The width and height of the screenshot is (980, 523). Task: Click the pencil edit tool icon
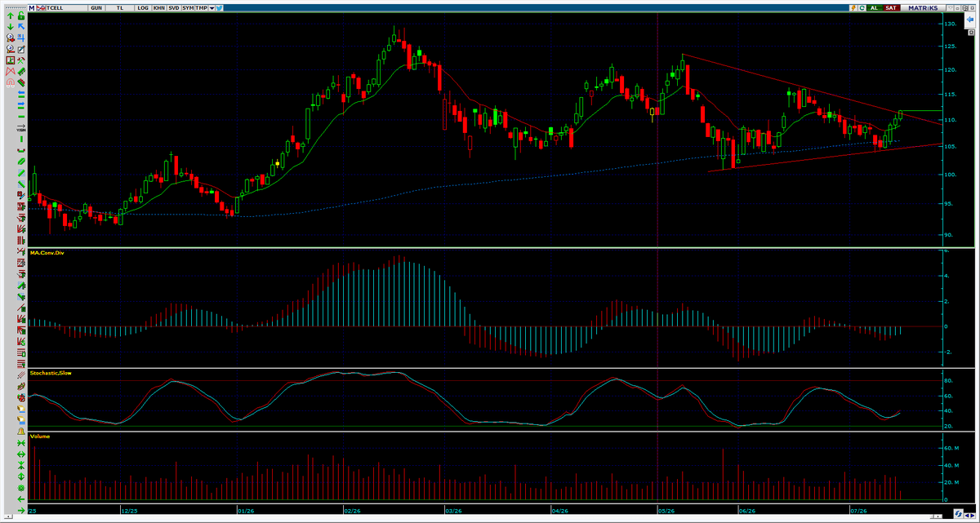[x=21, y=49]
